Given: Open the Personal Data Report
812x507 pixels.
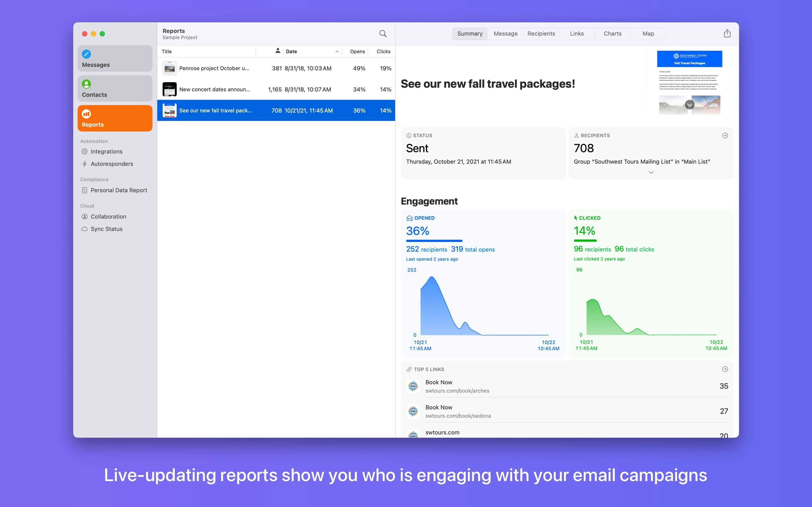Looking at the screenshot, I should [x=119, y=190].
